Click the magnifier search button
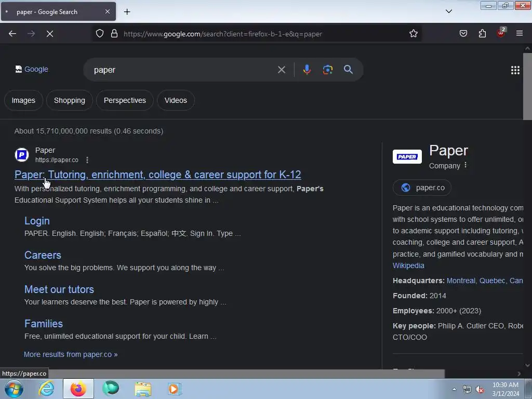This screenshot has width=532, height=399. (x=348, y=70)
